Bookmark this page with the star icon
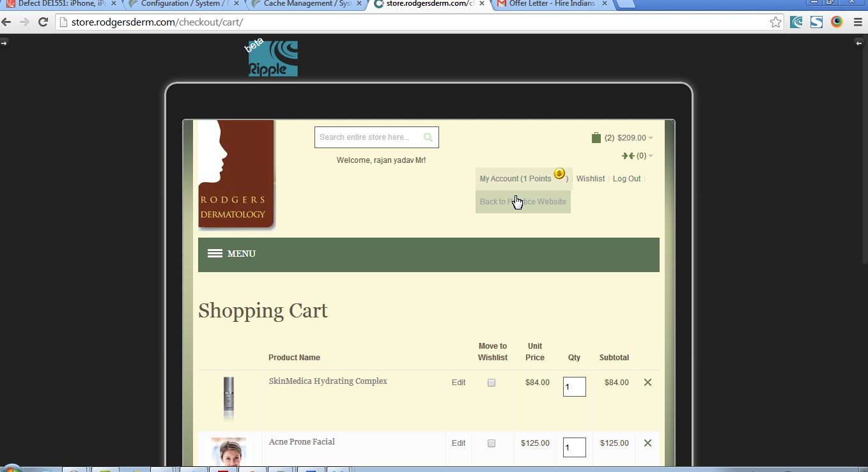This screenshot has height=472, width=868. click(x=775, y=22)
